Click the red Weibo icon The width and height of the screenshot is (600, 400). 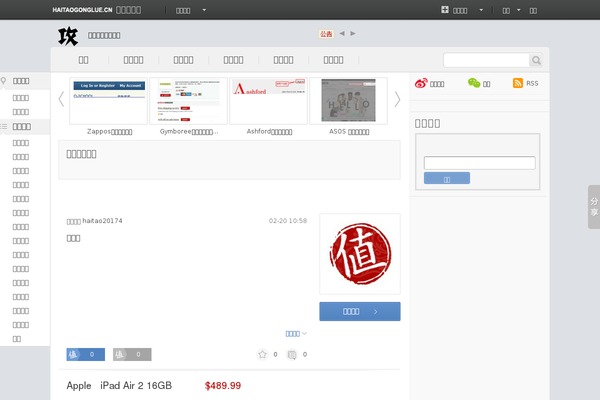[x=421, y=83]
